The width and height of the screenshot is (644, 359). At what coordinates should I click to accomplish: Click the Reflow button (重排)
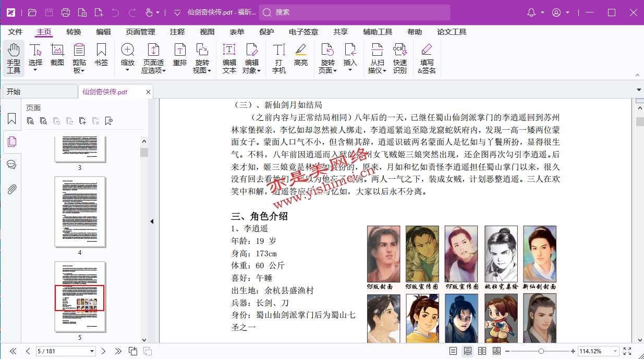180,55
